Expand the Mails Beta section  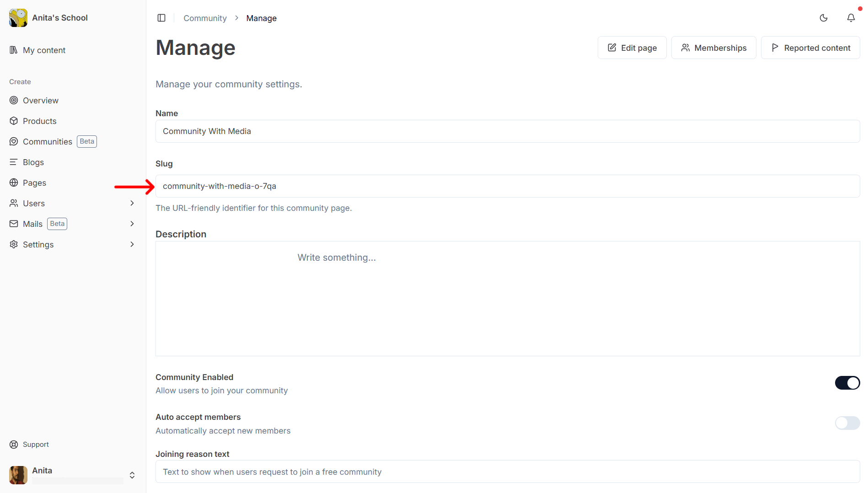(132, 224)
